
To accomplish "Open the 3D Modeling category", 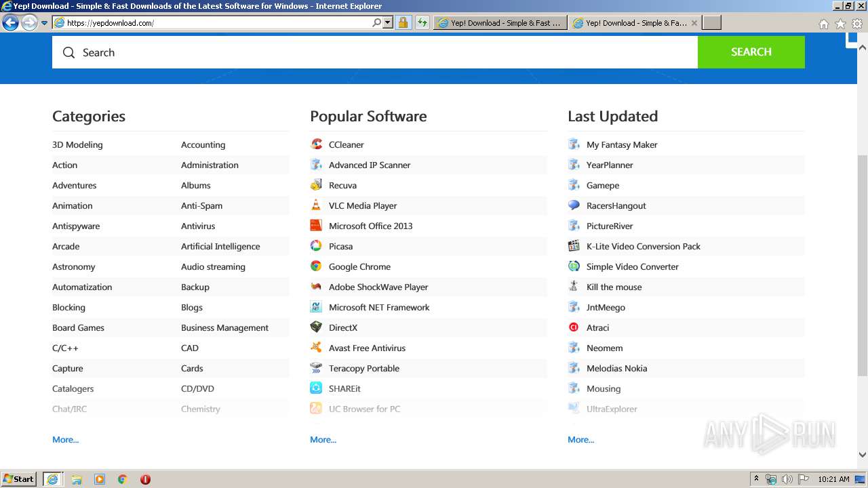I will pyautogui.click(x=77, y=144).
